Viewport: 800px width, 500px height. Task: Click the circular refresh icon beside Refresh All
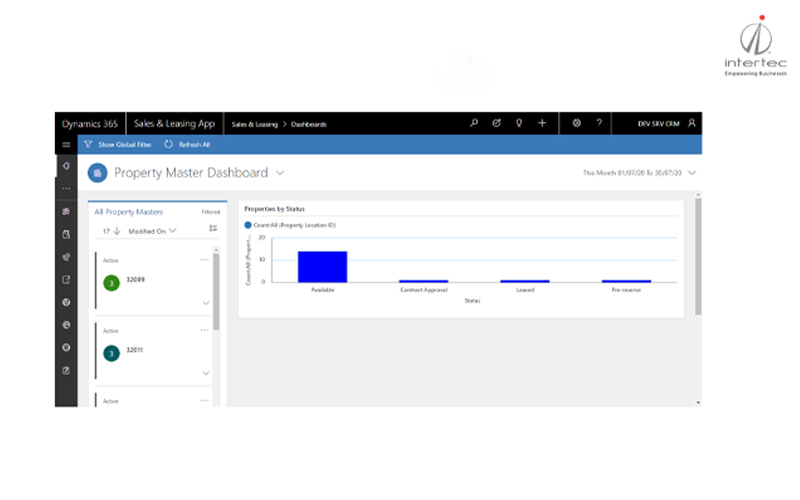[168, 144]
